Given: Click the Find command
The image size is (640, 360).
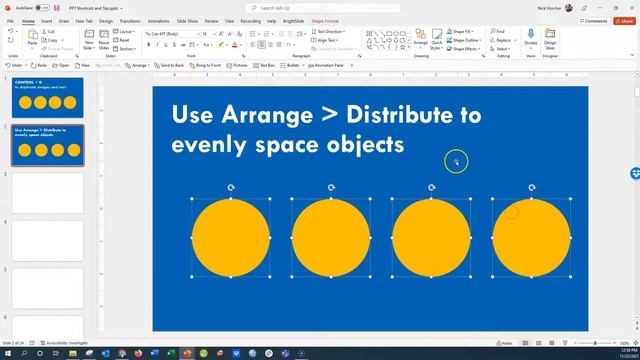Looking at the screenshot, I should click(498, 31).
